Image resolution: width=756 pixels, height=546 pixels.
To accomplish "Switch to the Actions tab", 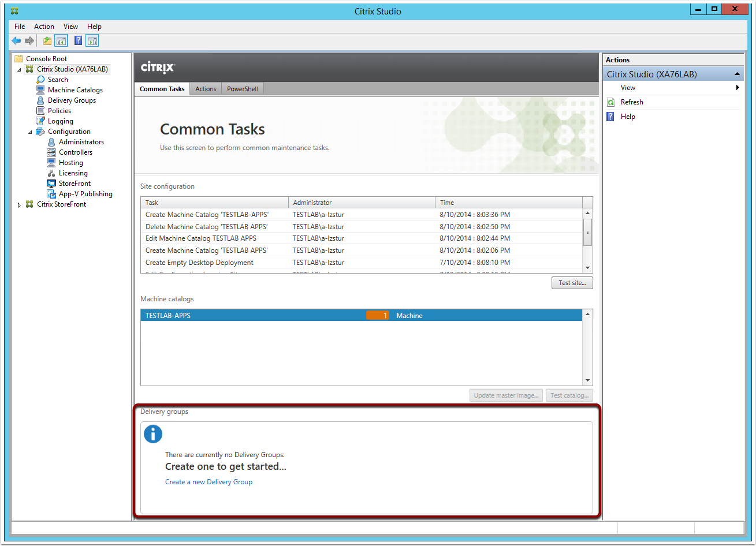I will pyautogui.click(x=206, y=89).
